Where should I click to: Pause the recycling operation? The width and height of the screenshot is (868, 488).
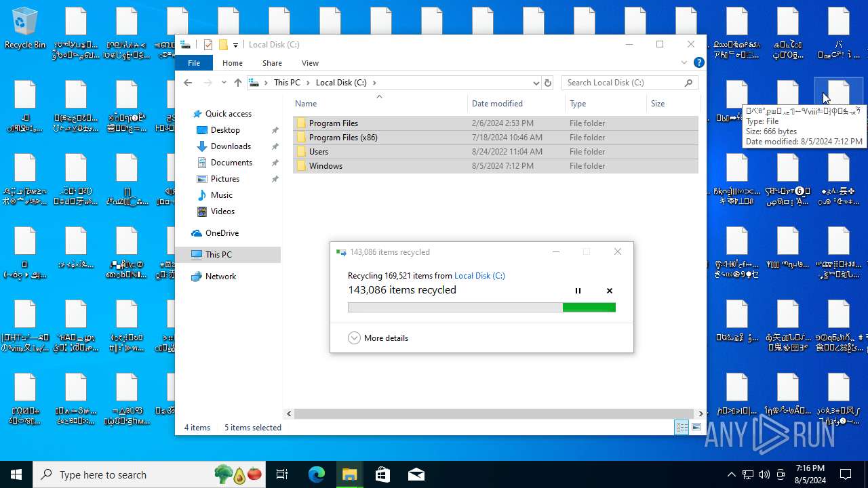[x=578, y=291]
